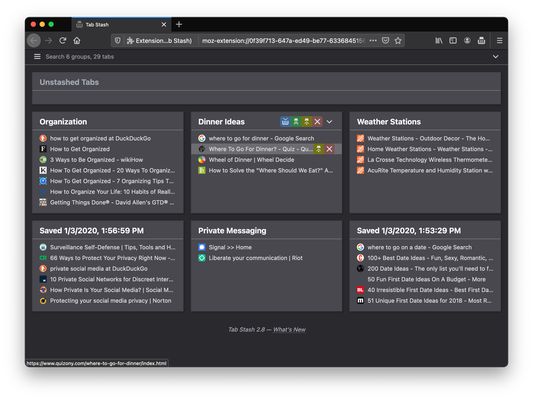Open the Library toolbar icon
Screen dimensions: 533x400
(x=439, y=40)
